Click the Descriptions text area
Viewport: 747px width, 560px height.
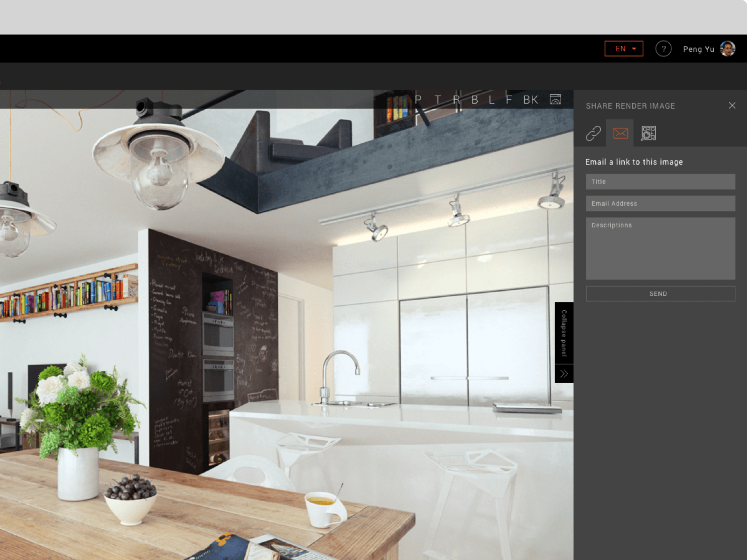tap(661, 248)
